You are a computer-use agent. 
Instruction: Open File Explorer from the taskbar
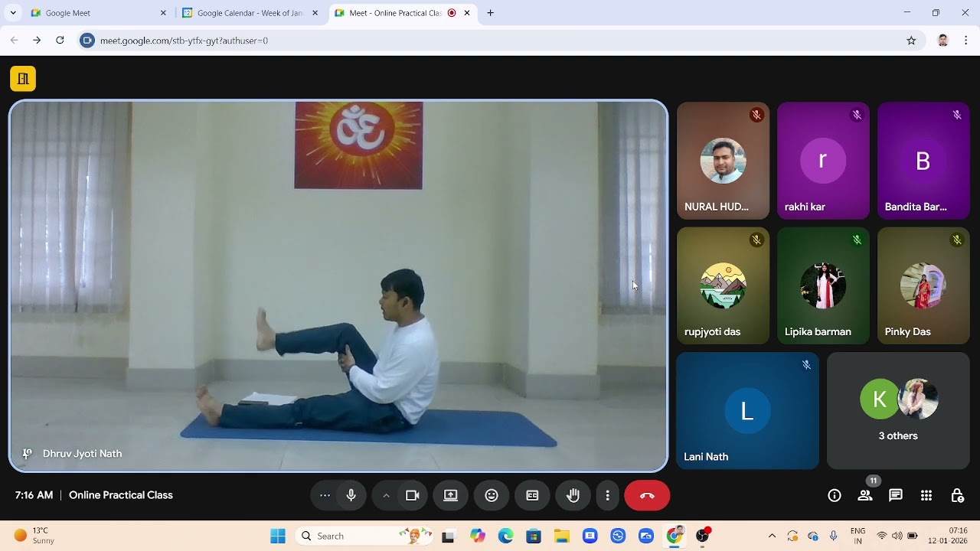pos(562,536)
